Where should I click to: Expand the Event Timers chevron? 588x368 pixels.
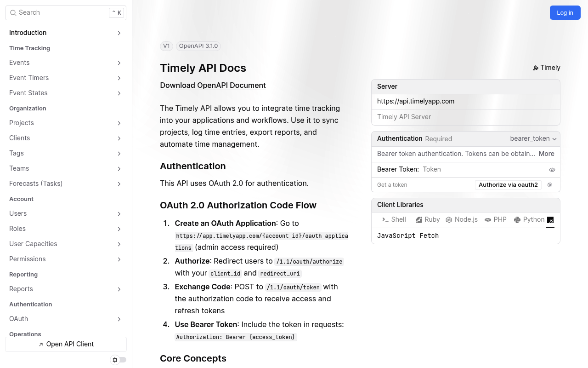point(119,78)
